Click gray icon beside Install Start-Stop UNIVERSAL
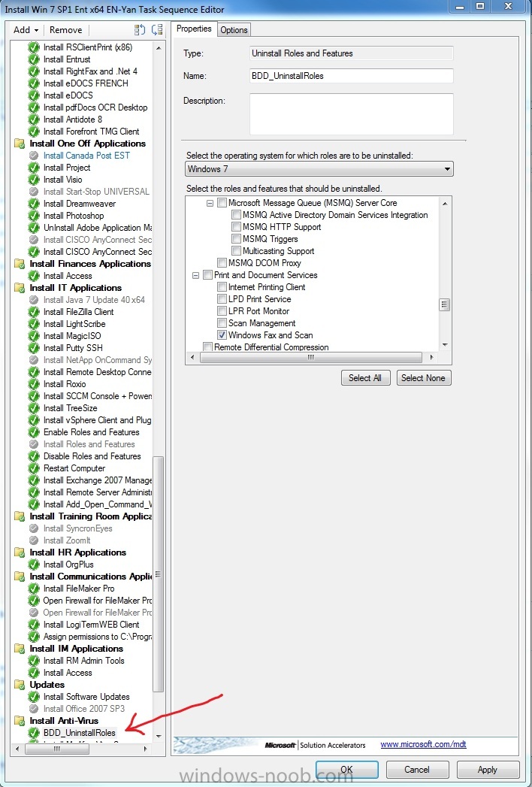The width and height of the screenshot is (532, 787). pos(34,192)
